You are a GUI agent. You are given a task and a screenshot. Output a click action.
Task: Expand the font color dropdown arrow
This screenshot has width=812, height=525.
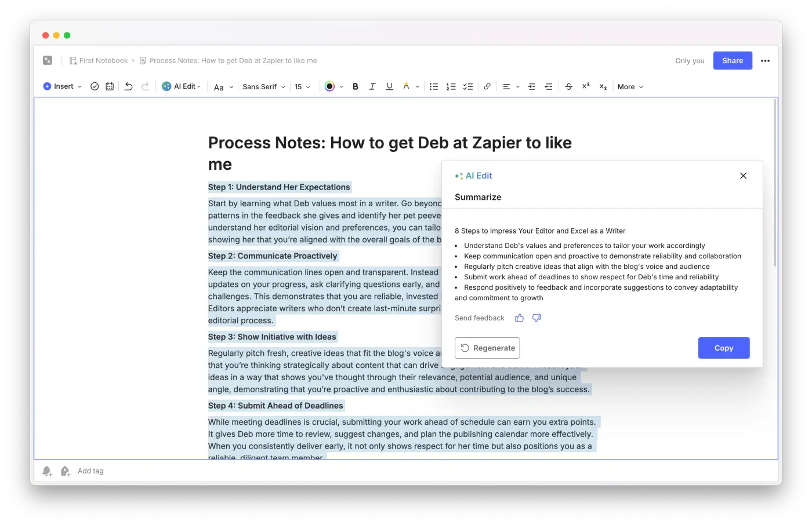point(341,87)
